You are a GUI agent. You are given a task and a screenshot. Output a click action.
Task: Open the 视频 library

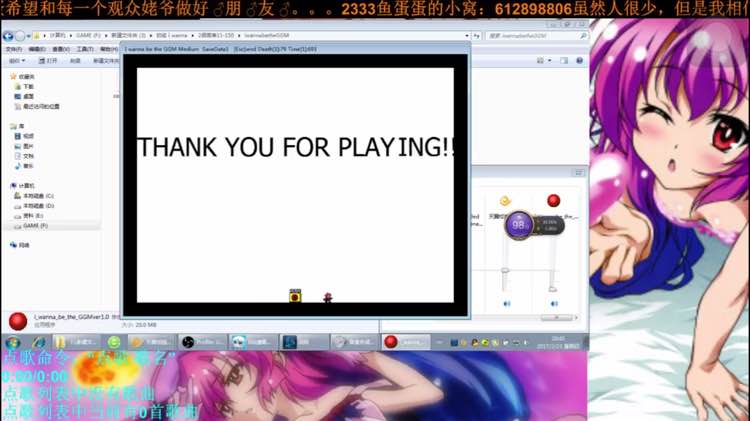coord(24,136)
